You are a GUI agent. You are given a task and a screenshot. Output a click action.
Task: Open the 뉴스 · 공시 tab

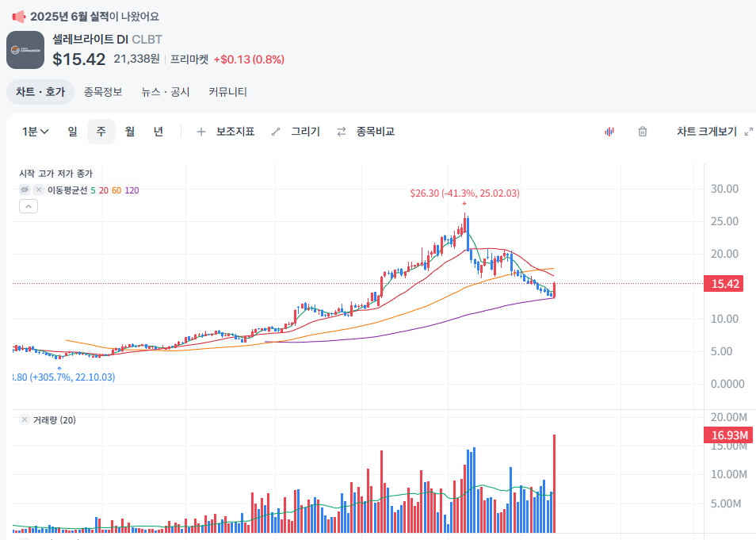coord(166,92)
